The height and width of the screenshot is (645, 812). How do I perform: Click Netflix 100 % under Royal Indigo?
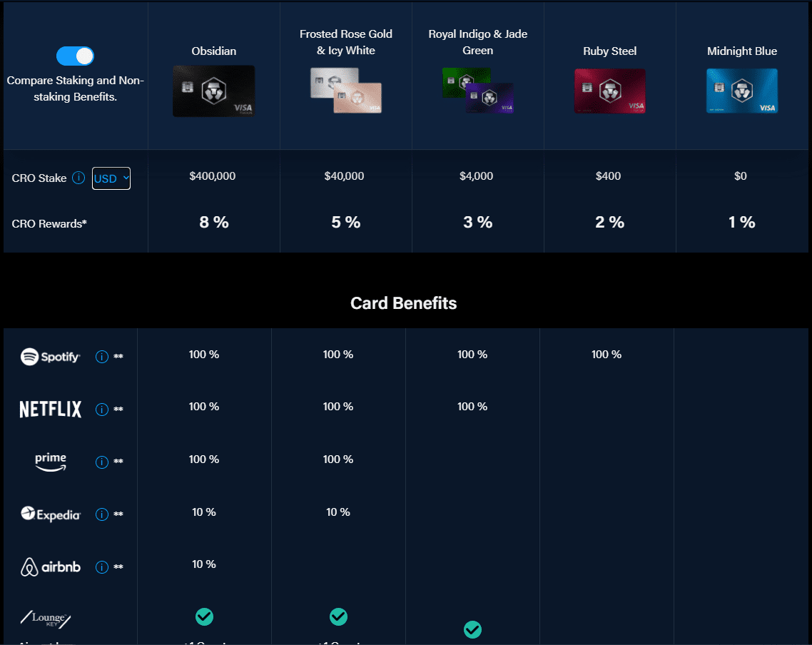[x=472, y=407]
